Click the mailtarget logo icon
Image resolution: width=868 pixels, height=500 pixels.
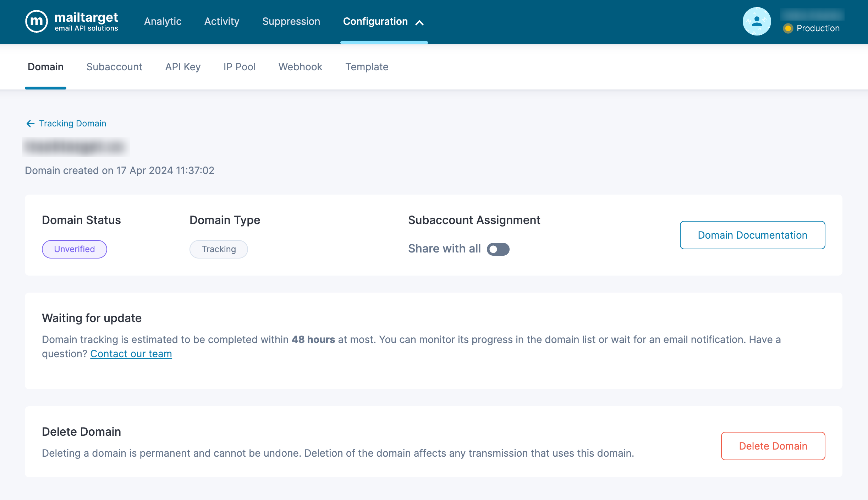[x=37, y=21]
